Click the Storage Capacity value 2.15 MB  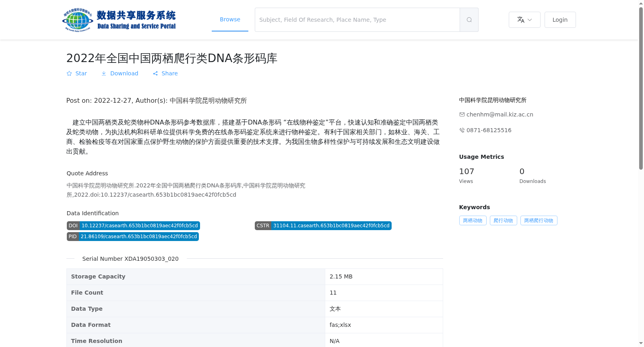(341, 276)
